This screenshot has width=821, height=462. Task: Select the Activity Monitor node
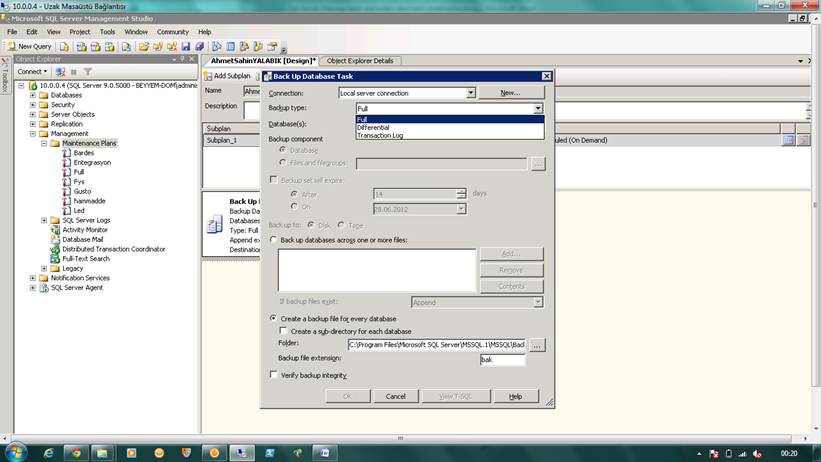pyautogui.click(x=84, y=230)
